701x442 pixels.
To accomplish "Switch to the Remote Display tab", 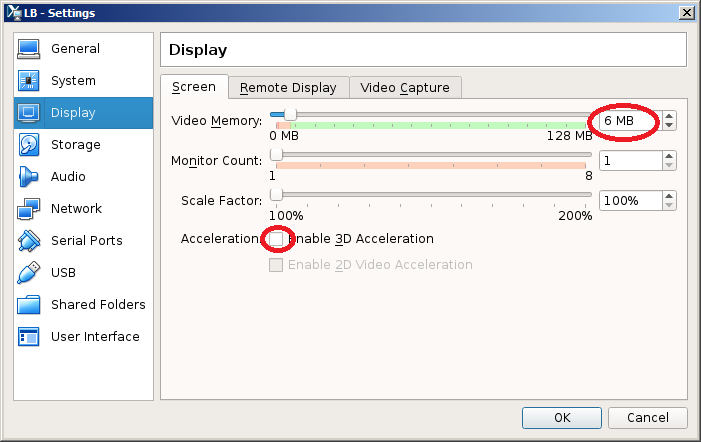I will (x=288, y=88).
